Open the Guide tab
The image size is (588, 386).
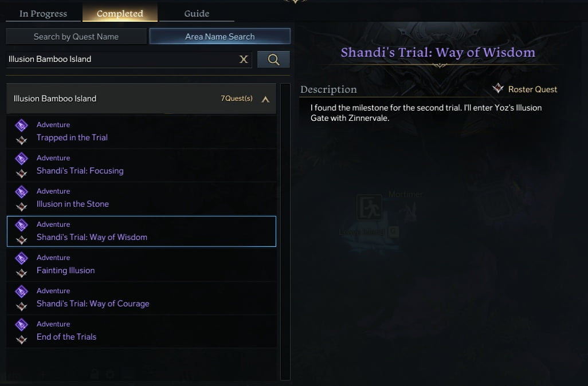point(197,14)
